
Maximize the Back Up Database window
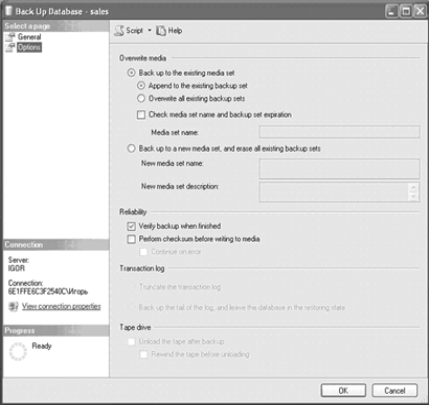click(x=406, y=12)
